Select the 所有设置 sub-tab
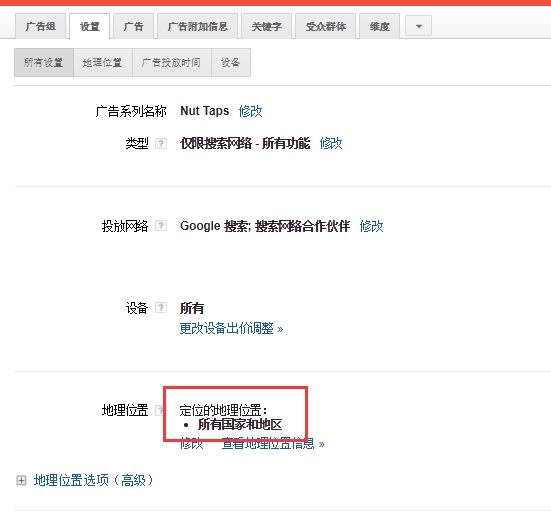This screenshot has height=522, width=551. click(44, 63)
